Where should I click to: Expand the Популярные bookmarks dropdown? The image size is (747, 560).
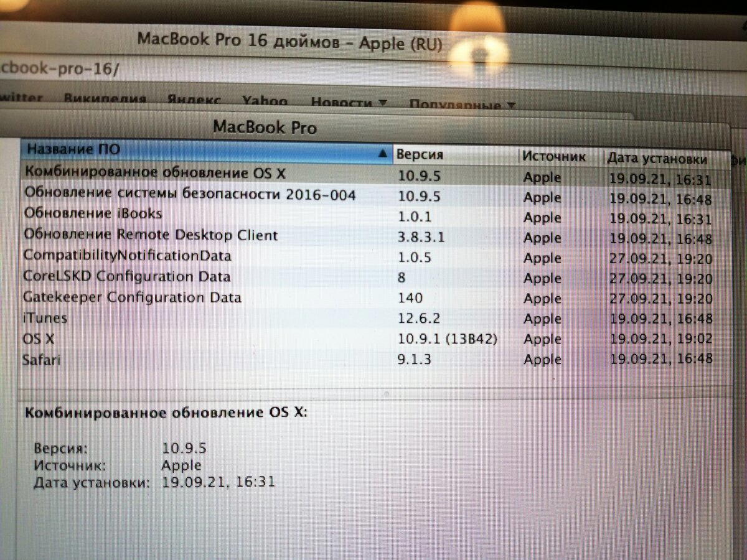[x=461, y=105]
